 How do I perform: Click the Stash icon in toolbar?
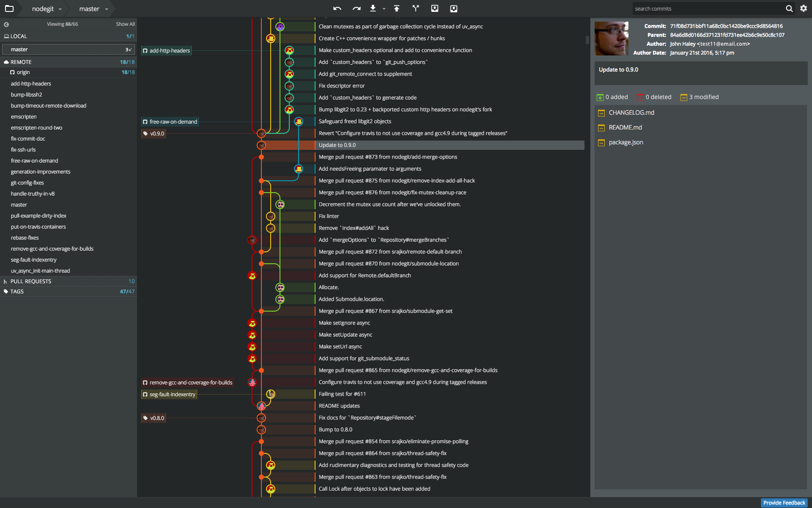click(434, 8)
